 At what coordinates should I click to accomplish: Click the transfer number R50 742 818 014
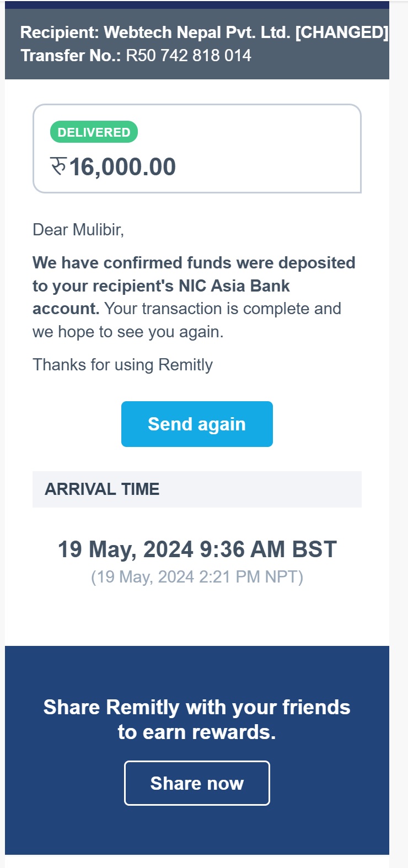(x=189, y=56)
